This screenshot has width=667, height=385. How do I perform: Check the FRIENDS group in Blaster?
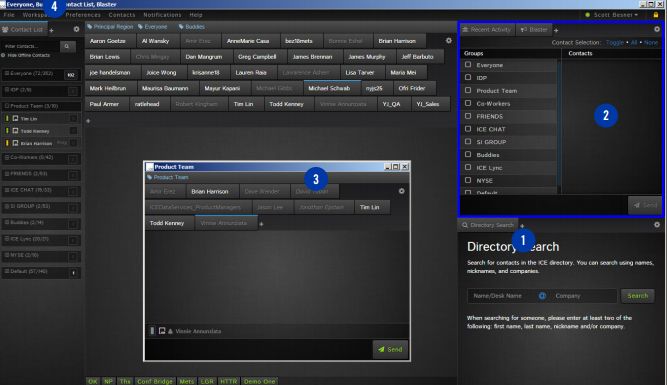pos(468,115)
